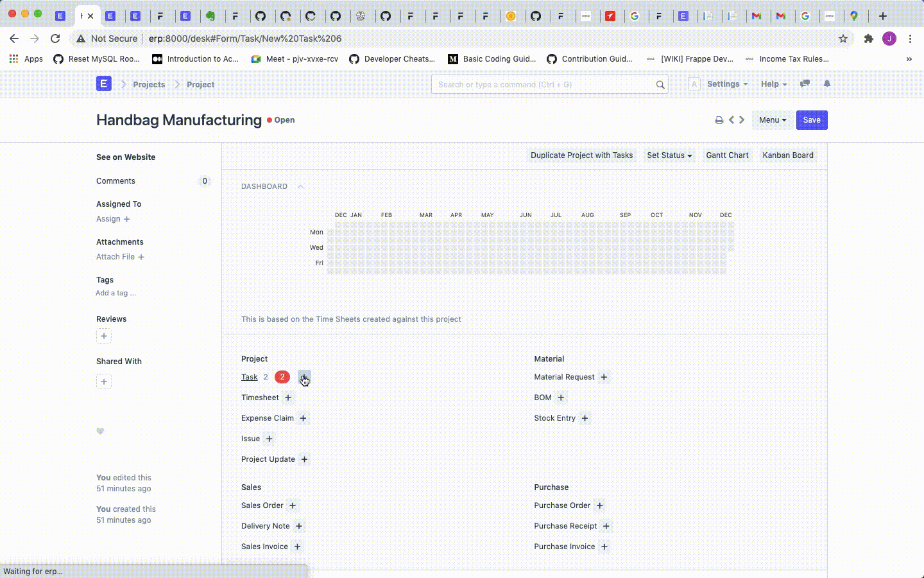The height and width of the screenshot is (578, 924).
Task: Open the Menu dropdown
Action: click(x=772, y=120)
